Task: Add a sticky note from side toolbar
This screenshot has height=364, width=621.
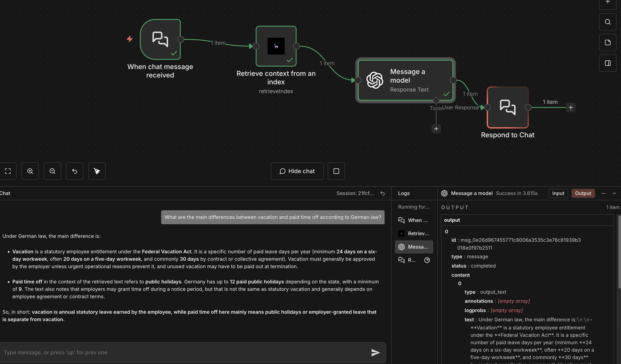Action: (608, 43)
